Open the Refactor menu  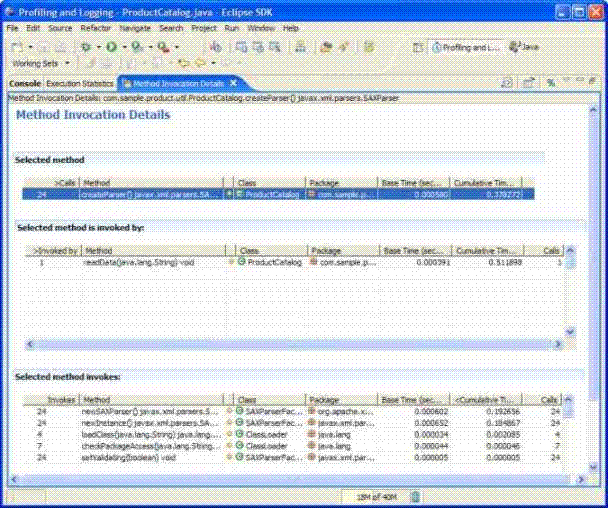tap(95, 28)
